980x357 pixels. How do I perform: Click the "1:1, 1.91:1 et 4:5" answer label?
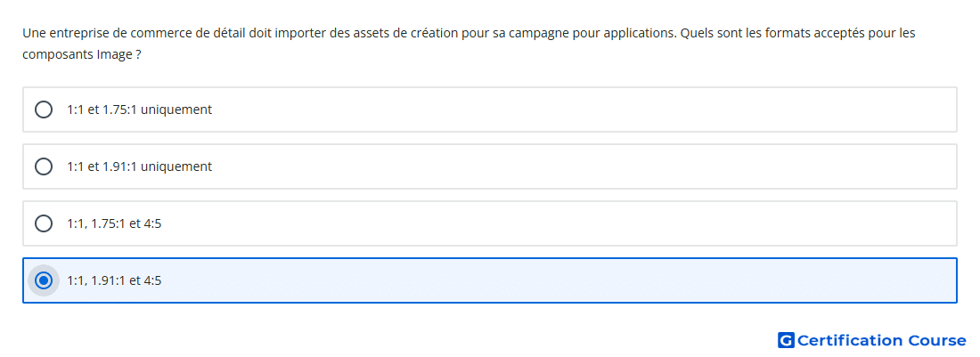tap(114, 280)
